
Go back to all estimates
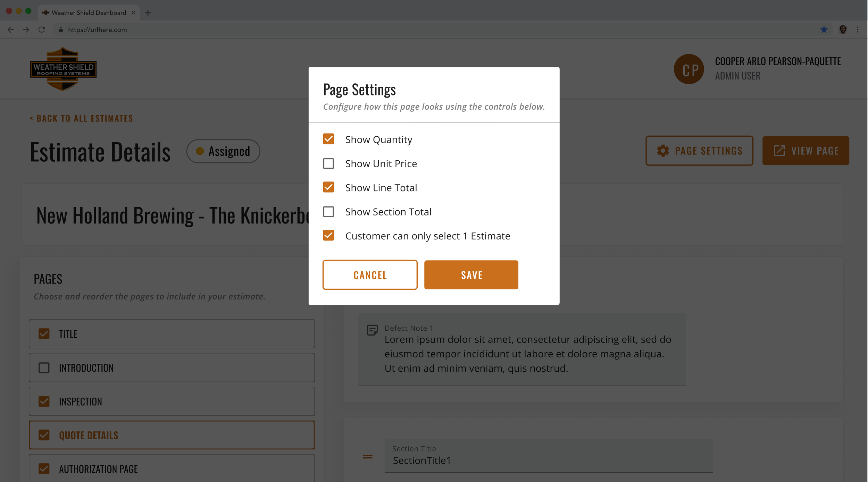click(81, 118)
